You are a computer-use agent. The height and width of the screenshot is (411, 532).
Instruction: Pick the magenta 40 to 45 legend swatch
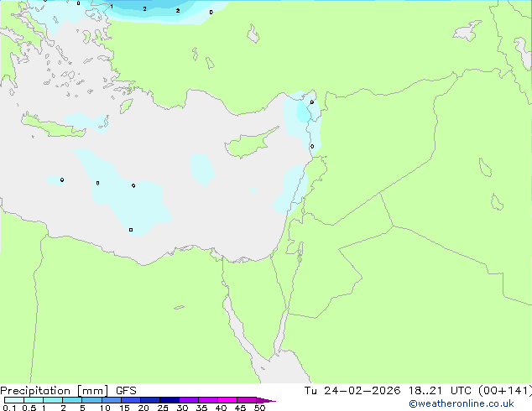(227, 400)
